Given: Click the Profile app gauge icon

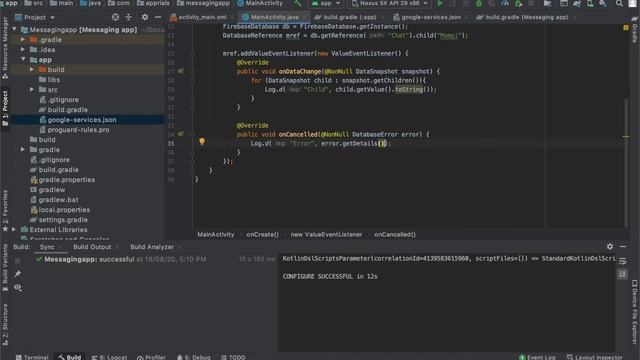Looking at the screenshot, I should pyautogui.click(x=505, y=4).
